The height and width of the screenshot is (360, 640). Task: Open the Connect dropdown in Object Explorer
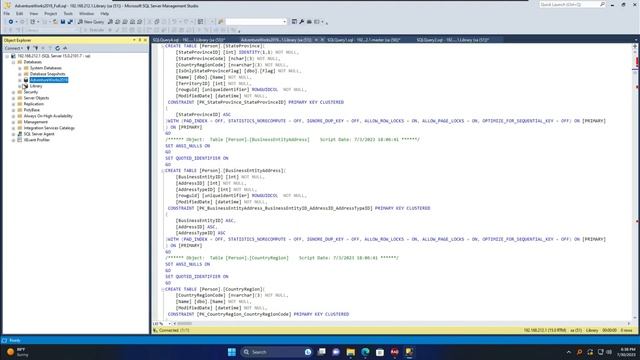[13, 48]
